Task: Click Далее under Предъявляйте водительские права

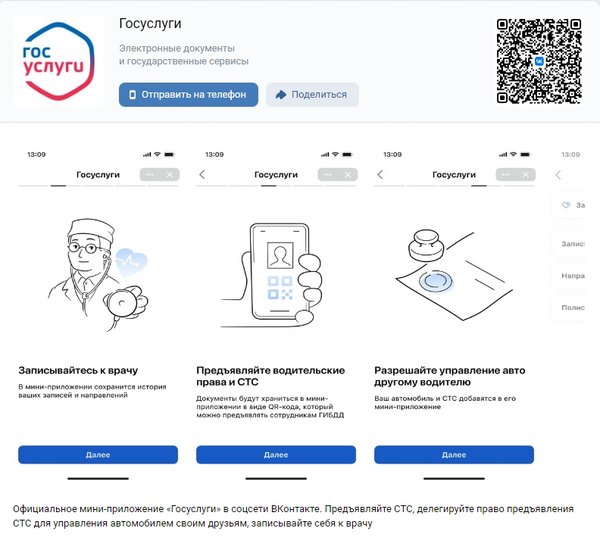Action: pos(276,455)
